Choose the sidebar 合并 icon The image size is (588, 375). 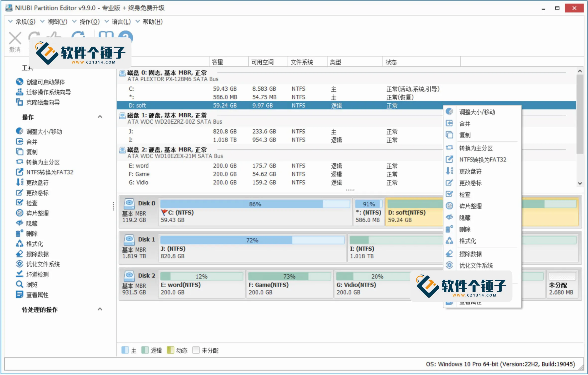[19, 142]
